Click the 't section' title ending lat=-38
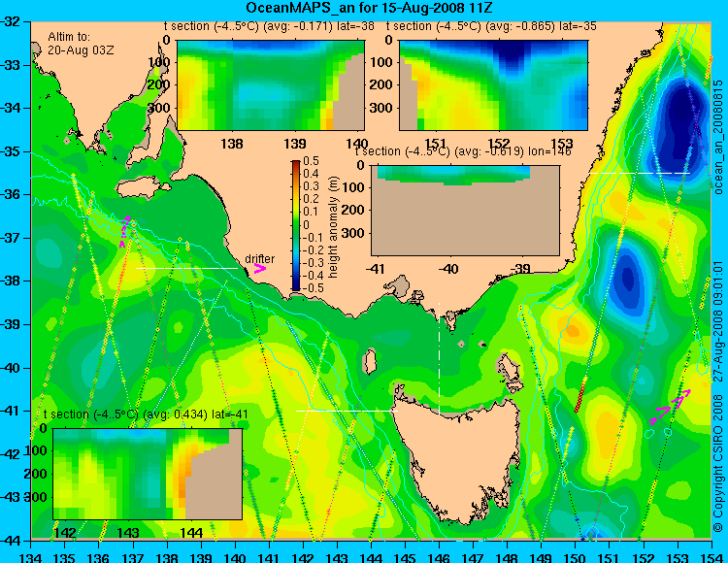 269,26
